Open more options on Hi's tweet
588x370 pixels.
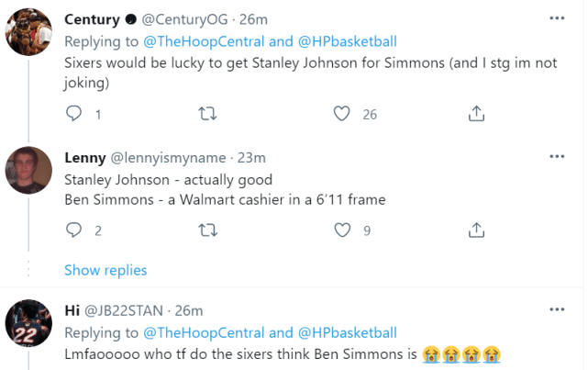(x=556, y=309)
